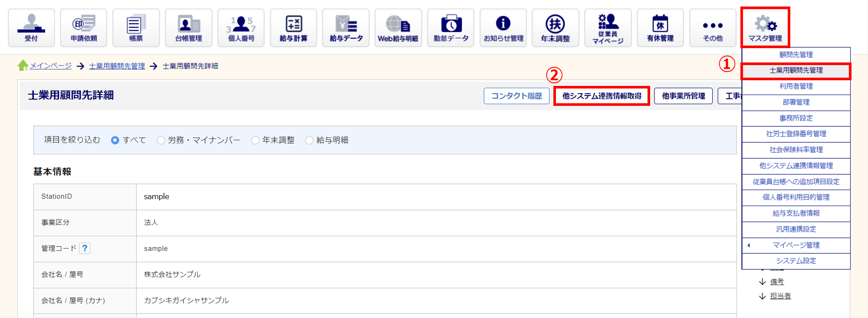Expand the マイページ管理 submenu arrow
The image size is (868, 318).
point(749,245)
